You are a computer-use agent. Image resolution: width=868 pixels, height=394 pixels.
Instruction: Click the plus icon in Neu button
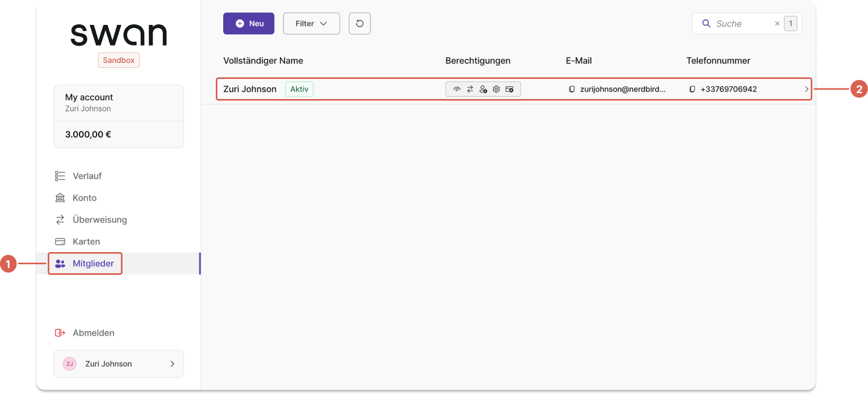point(240,23)
